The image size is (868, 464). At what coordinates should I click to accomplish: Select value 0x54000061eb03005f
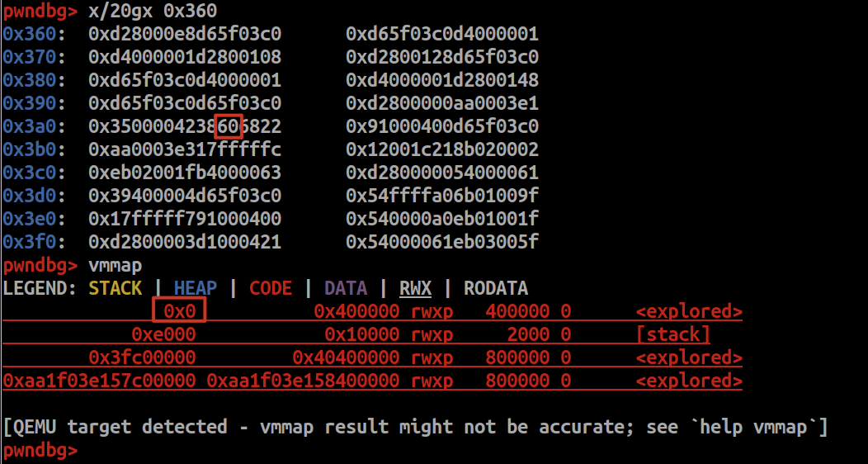pyautogui.click(x=442, y=242)
